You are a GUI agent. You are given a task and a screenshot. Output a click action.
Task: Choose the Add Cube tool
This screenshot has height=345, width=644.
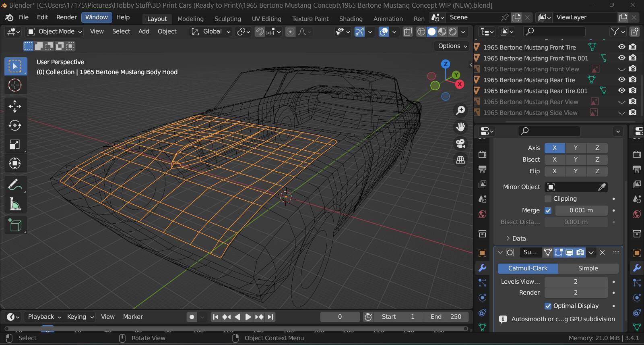click(15, 225)
